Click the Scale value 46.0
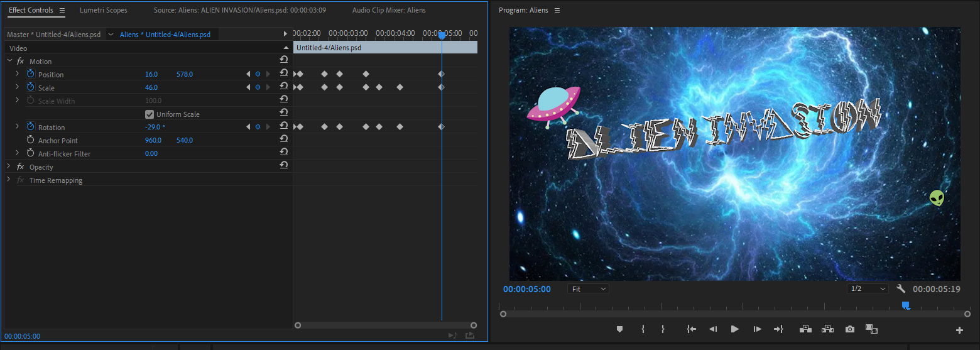This screenshot has width=980, height=350. click(151, 88)
